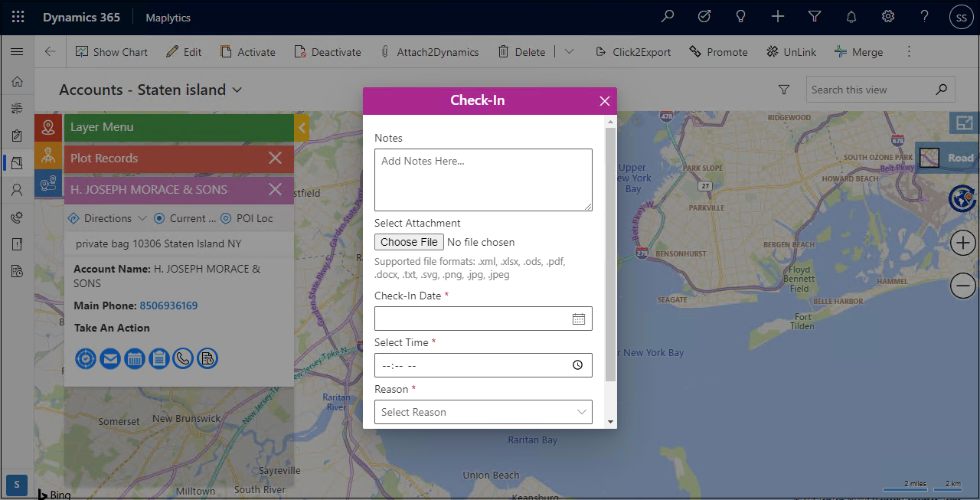The image size is (980, 500).
Task: Collapse the layer panel with yellow arrow
Action: pos(302,128)
